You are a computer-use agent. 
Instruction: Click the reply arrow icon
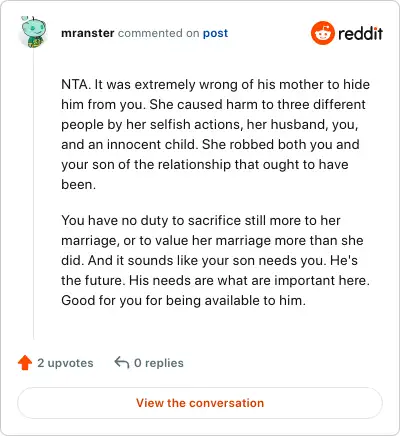point(122,362)
